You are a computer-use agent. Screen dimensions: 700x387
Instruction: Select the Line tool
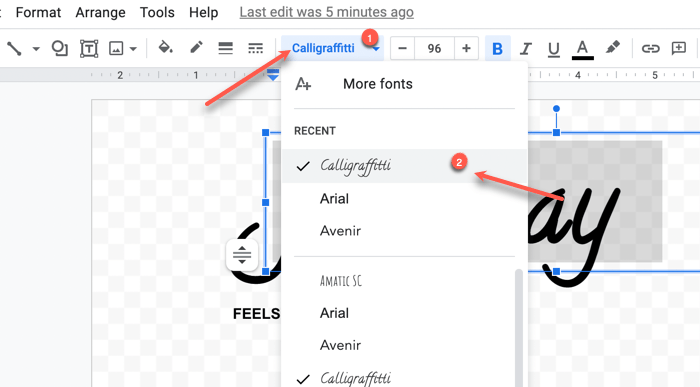(x=14, y=48)
